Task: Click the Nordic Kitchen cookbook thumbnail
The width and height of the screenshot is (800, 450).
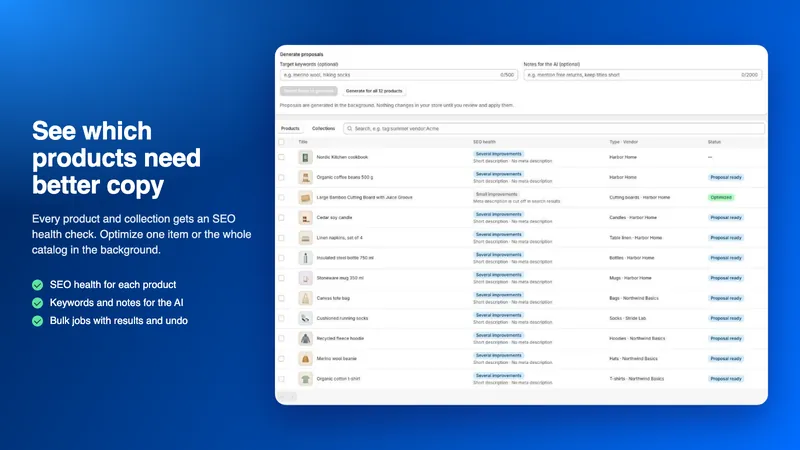Action: pos(305,157)
